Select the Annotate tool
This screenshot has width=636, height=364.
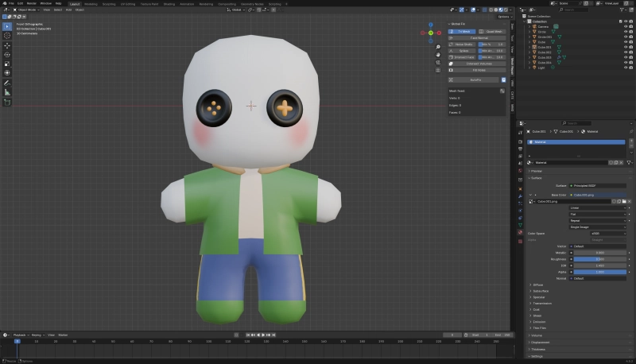pos(7,83)
